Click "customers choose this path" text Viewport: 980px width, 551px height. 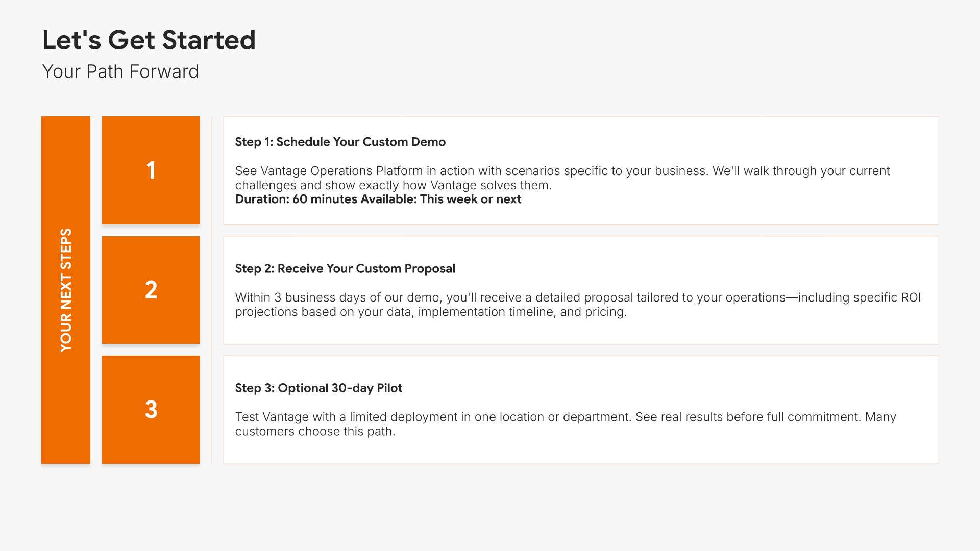[315, 432]
